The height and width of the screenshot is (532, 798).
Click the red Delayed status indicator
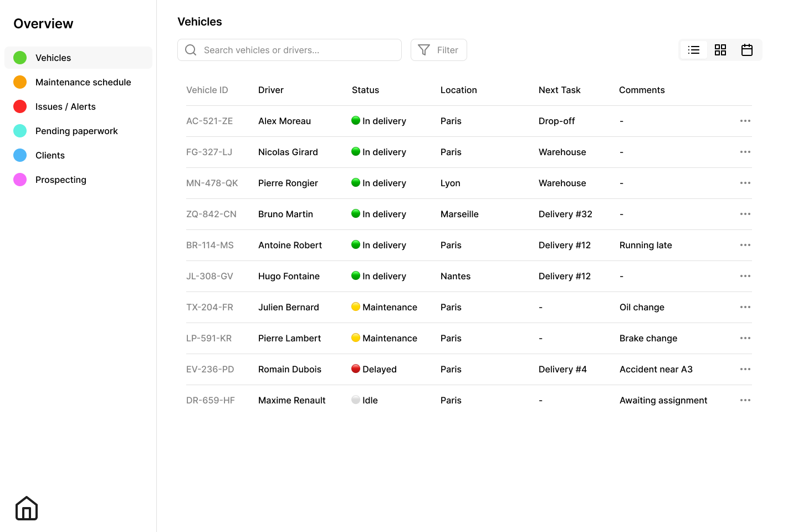pyautogui.click(x=356, y=369)
